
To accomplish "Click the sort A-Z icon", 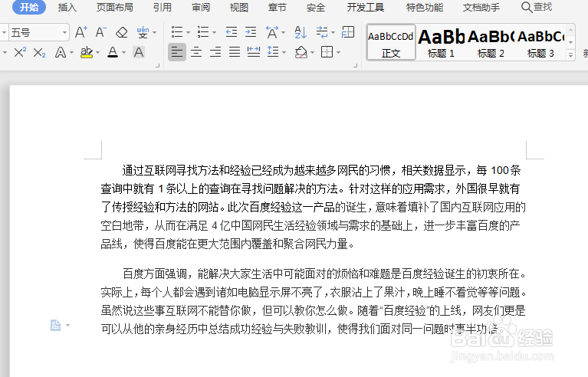I will point(301,32).
